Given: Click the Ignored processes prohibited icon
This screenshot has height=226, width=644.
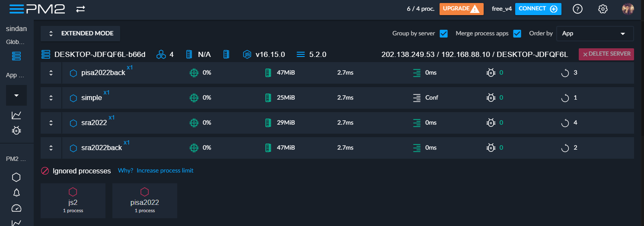Looking at the screenshot, I should 45,171.
